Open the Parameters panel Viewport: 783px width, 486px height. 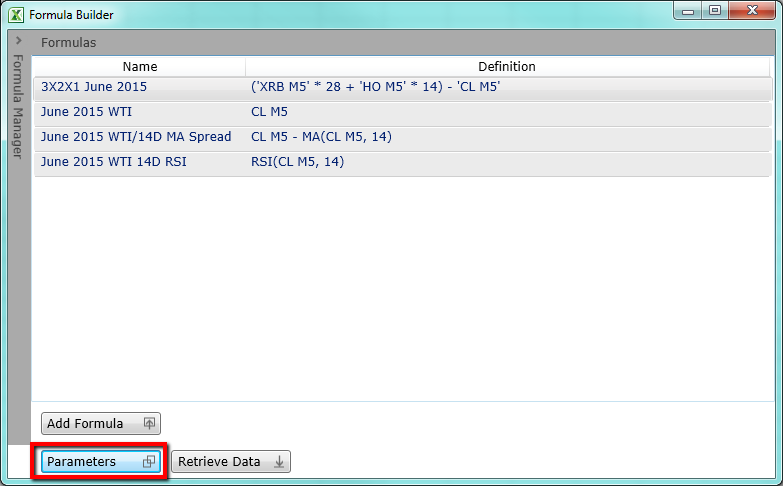(x=100, y=461)
